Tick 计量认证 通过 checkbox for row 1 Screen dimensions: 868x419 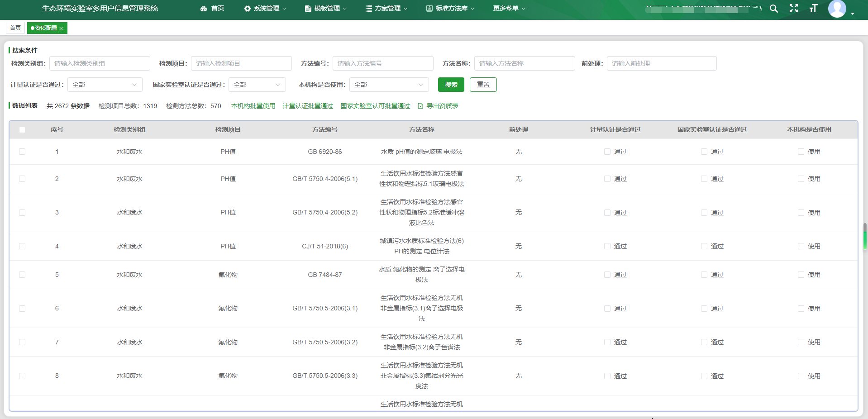pyautogui.click(x=607, y=152)
